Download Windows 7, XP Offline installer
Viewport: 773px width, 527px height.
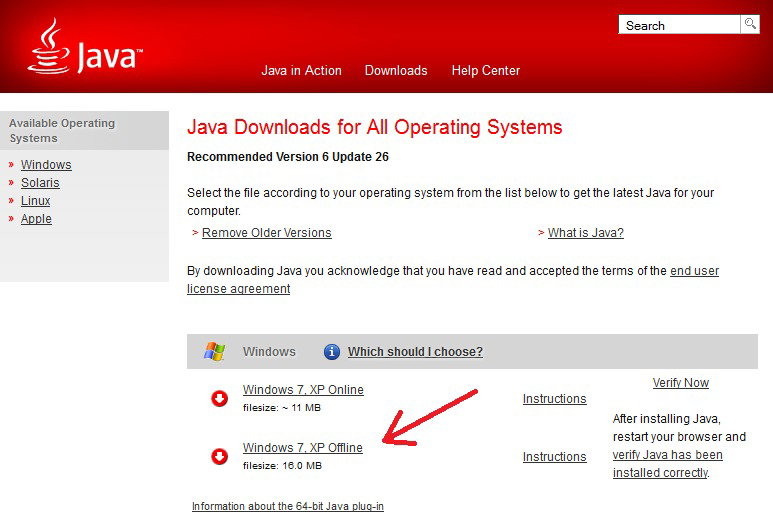click(x=303, y=448)
